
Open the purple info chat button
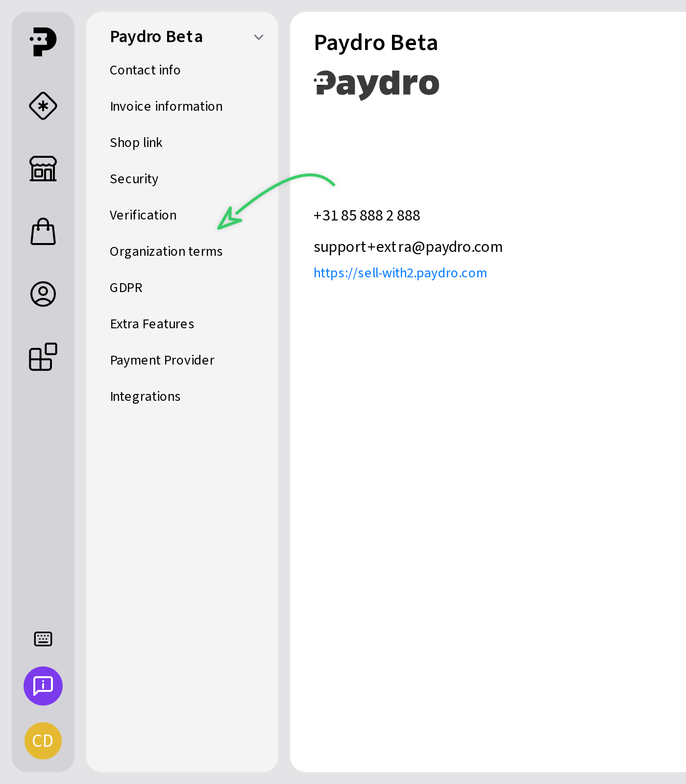[x=43, y=686]
